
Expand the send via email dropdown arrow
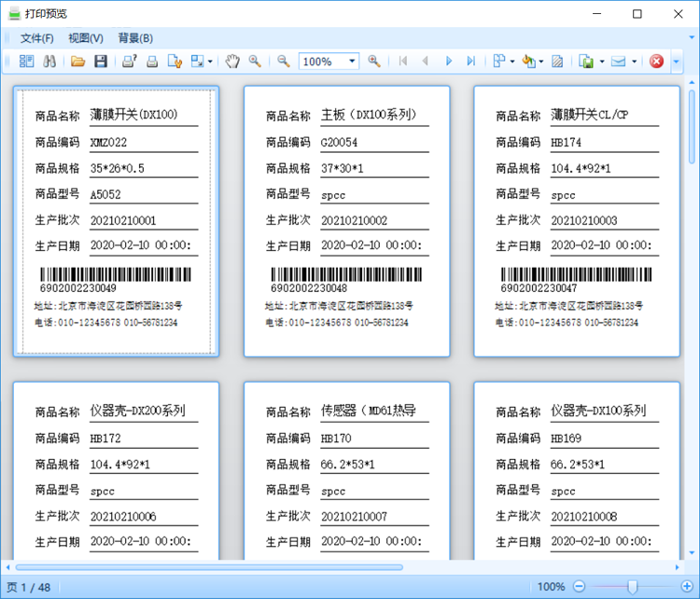point(634,62)
